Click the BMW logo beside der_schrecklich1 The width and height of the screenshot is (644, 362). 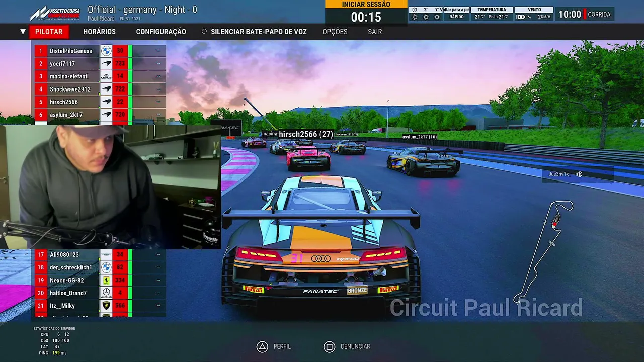pyautogui.click(x=106, y=267)
